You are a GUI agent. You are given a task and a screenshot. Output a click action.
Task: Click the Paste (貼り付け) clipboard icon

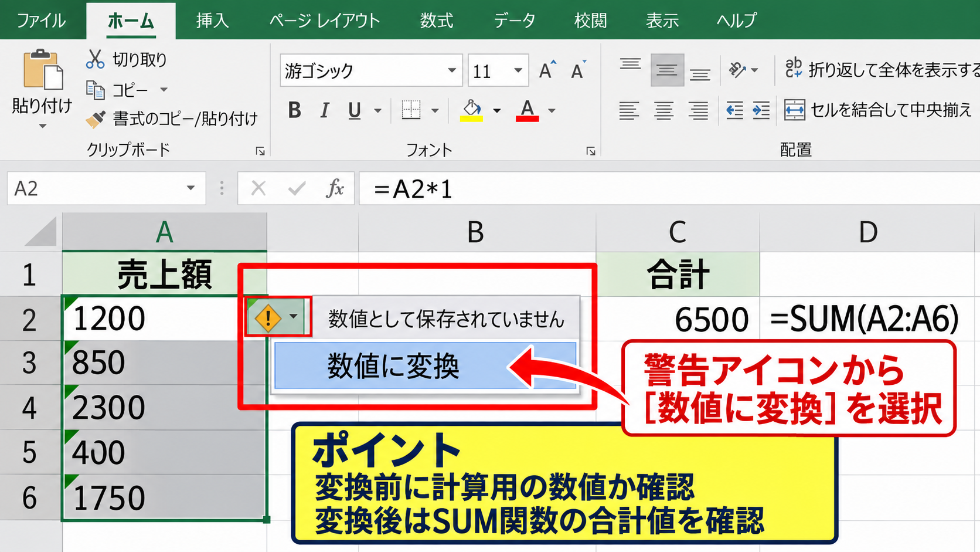(x=42, y=70)
